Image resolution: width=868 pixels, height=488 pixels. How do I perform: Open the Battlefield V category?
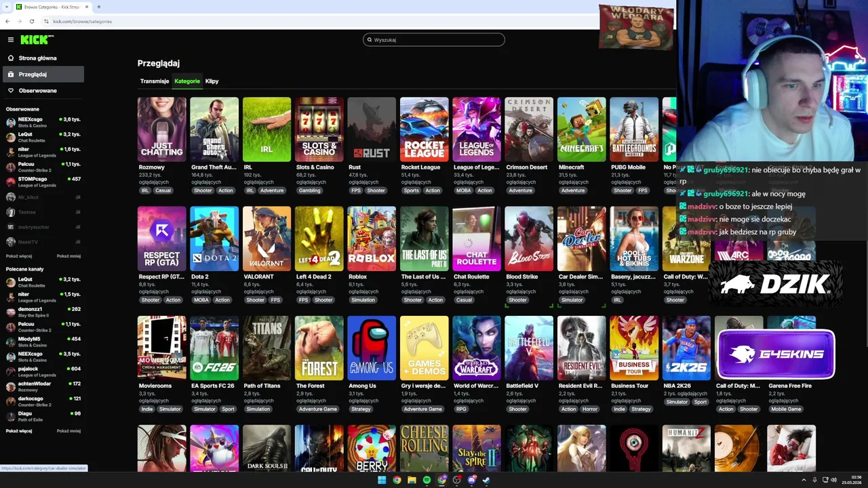click(529, 348)
